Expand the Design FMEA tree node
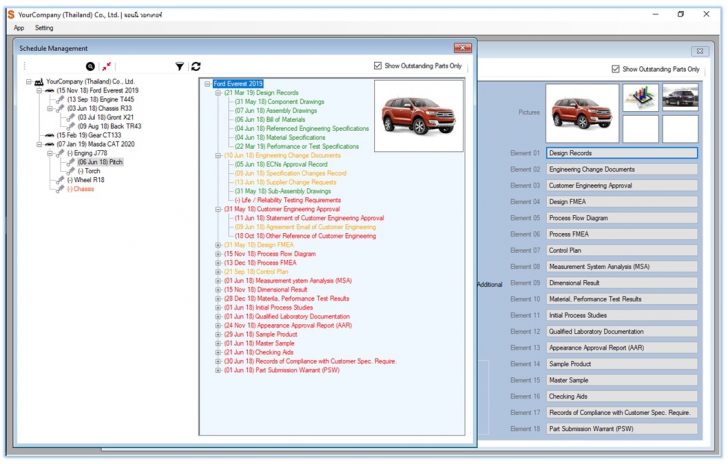728x464 pixels. click(x=218, y=245)
